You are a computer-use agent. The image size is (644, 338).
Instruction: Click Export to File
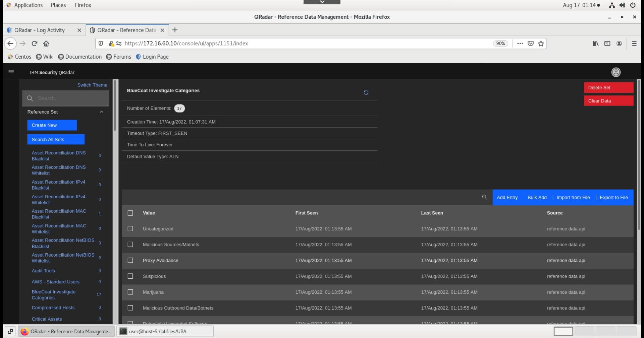tap(614, 197)
